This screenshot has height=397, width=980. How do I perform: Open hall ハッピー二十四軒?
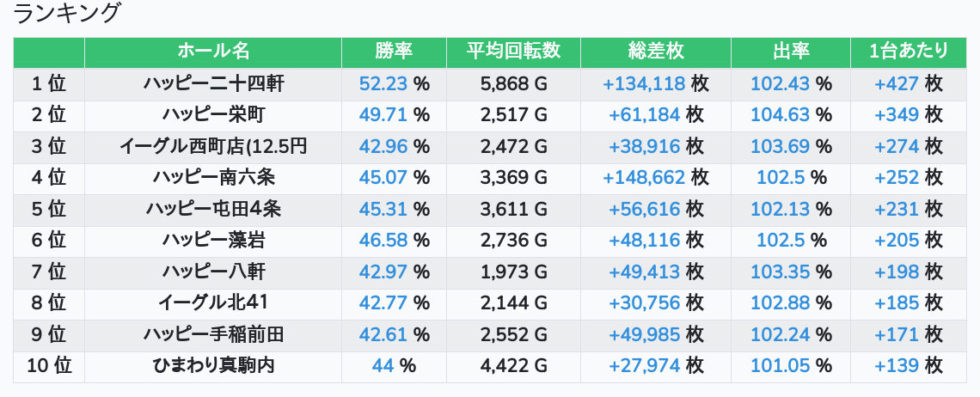[213, 83]
